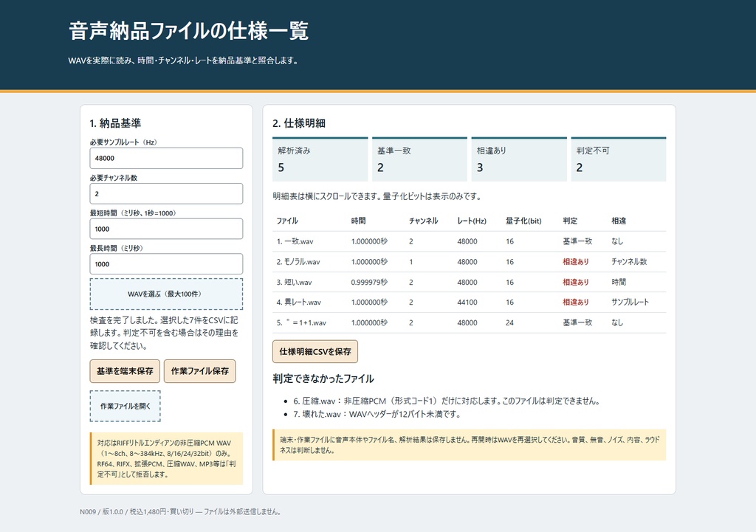
Task: Click the 作業ファイル保存 button
Action: pyautogui.click(x=199, y=371)
